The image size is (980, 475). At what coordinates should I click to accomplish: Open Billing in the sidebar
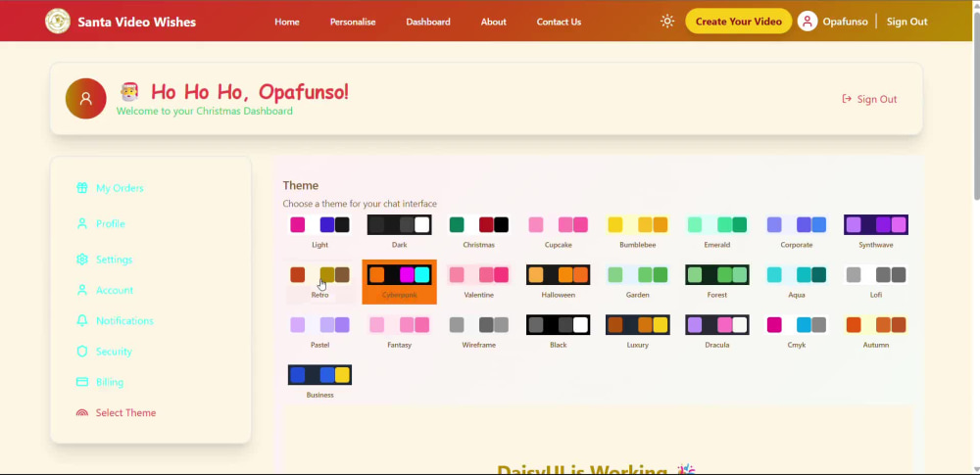coord(110,382)
